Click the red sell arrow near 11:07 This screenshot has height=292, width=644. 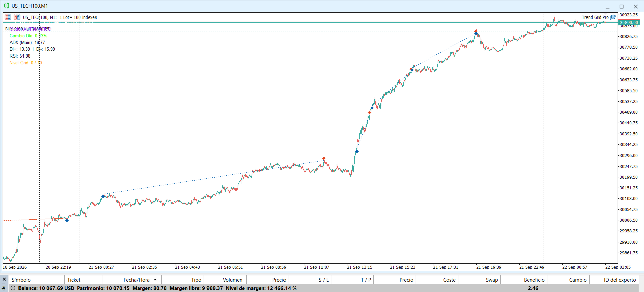(324, 158)
